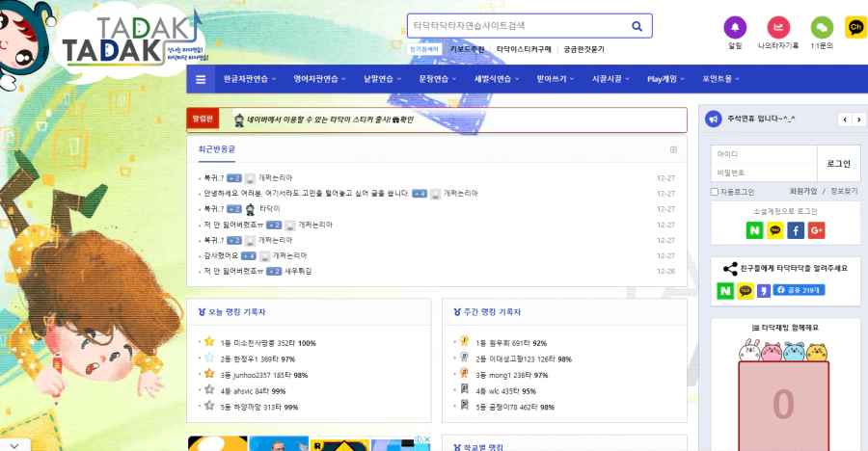The image size is (868, 451).
Task: Open 나의타자기록 chart icon
Action: (778, 27)
